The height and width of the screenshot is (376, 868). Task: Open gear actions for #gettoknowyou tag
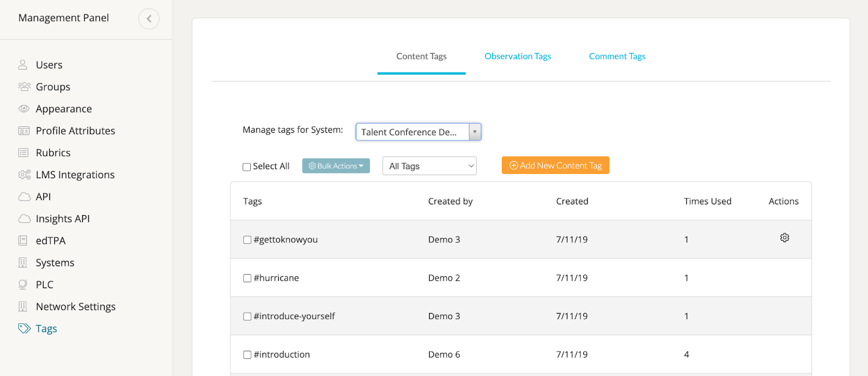pos(784,238)
